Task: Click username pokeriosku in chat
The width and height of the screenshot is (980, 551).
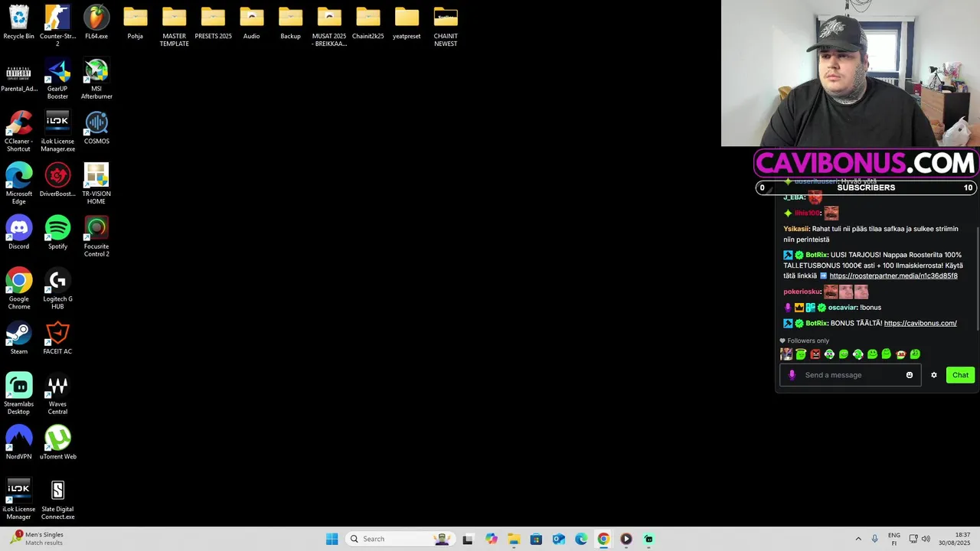Action: click(x=802, y=292)
